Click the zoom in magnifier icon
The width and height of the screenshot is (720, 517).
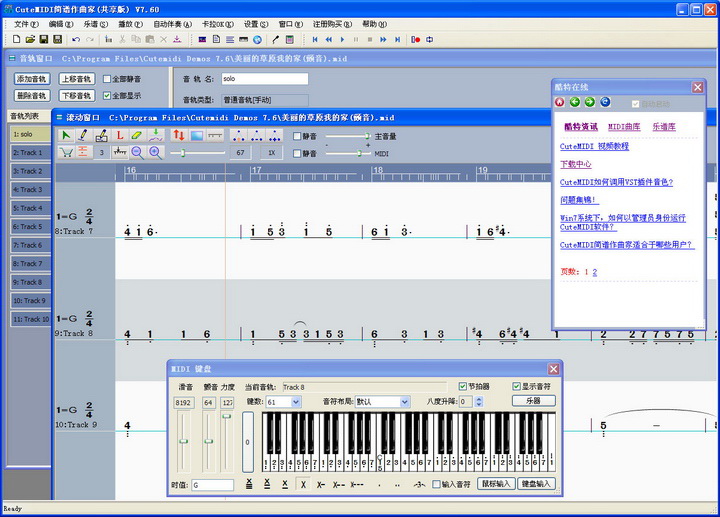[x=155, y=152]
